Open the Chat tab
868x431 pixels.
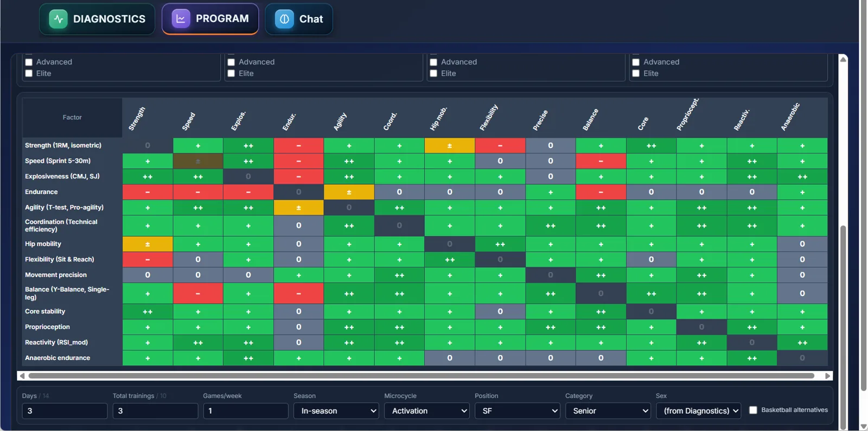click(x=299, y=19)
